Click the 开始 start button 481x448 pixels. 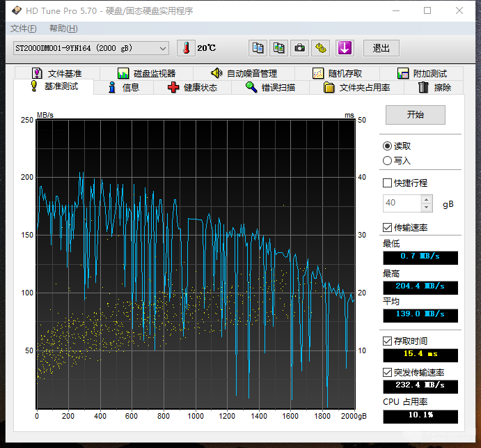click(x=416, y=115)
